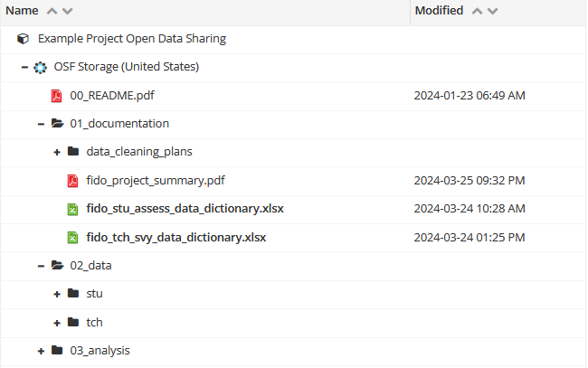Expand the stu folder
Screen dimensions: 588x368
(x=57, y=294)
